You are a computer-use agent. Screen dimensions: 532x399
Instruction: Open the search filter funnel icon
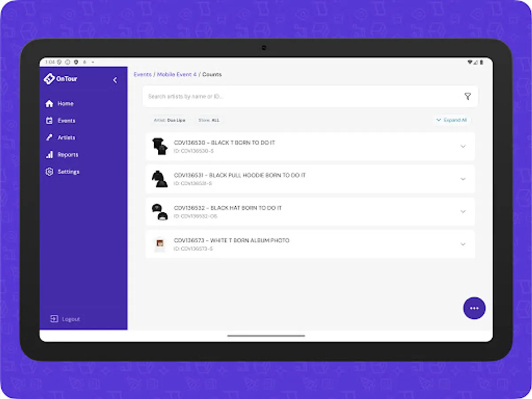[469, 96]
